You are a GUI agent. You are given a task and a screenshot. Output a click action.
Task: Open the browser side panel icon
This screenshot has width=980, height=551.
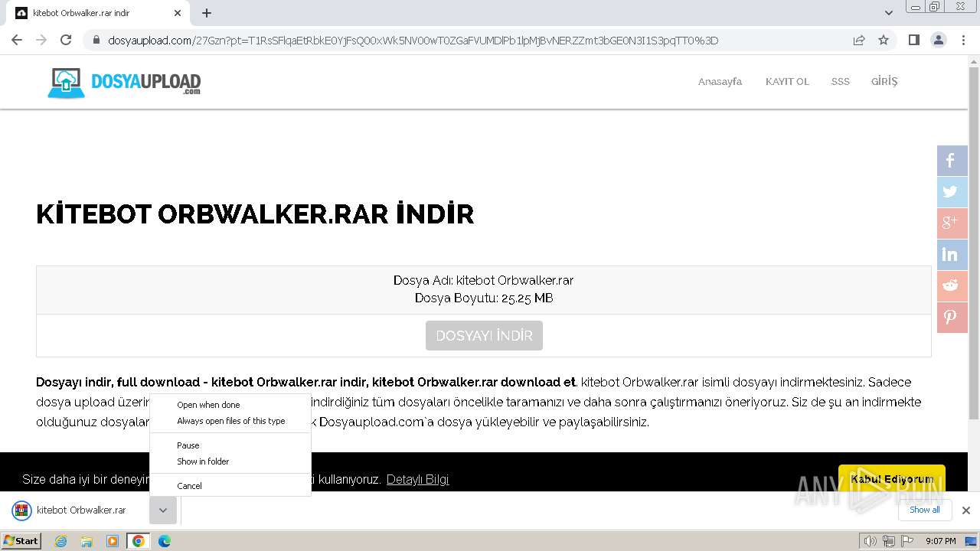click(x=913, y=40)
